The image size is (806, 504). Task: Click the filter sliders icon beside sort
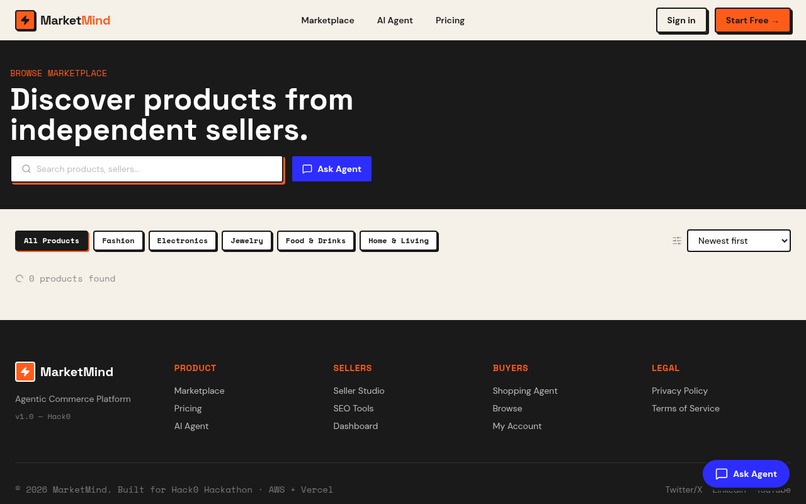tap(677, 241)
